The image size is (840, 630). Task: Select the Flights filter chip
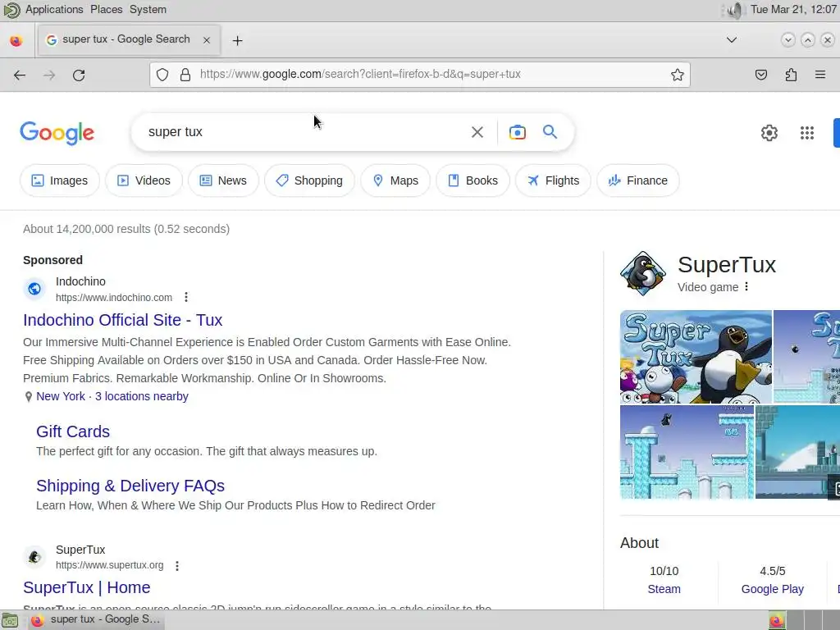pyautogui.click(x=553, y=180)
